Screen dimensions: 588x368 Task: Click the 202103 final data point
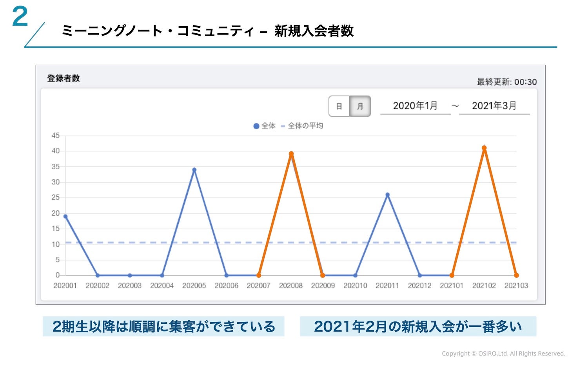point(516,275)
